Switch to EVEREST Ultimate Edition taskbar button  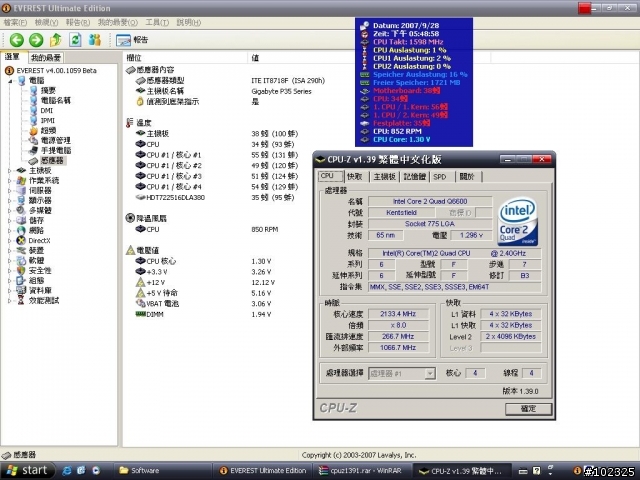pos(262,471)
